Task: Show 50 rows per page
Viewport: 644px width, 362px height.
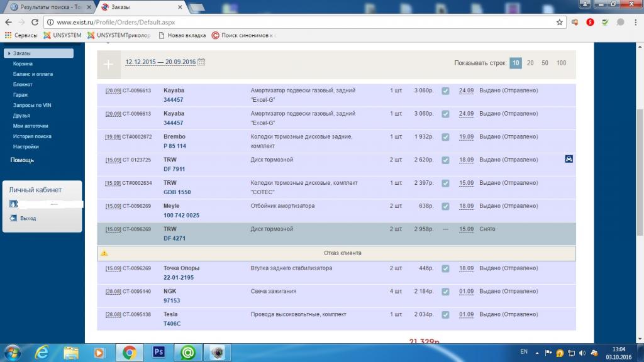Action: [545, 63]
